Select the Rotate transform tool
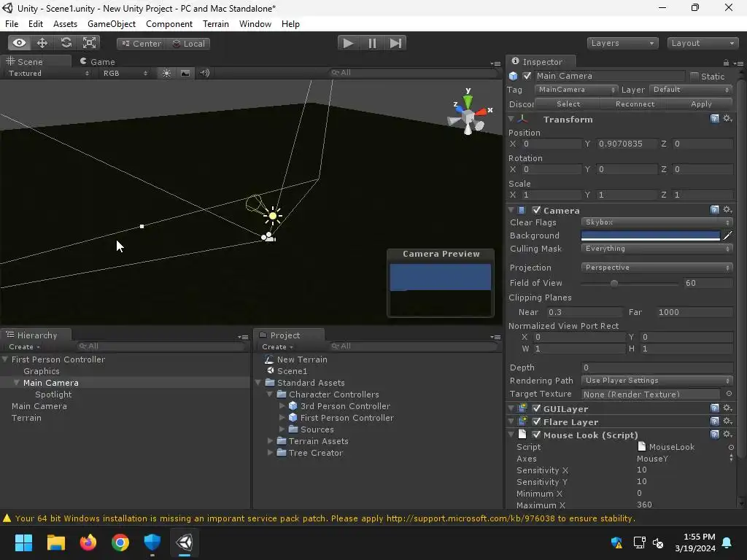 66,43
